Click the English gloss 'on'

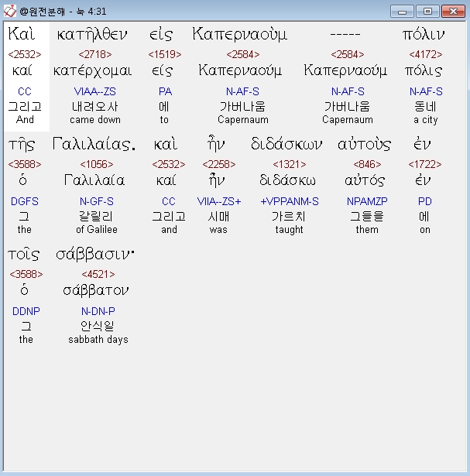point(425,230)
